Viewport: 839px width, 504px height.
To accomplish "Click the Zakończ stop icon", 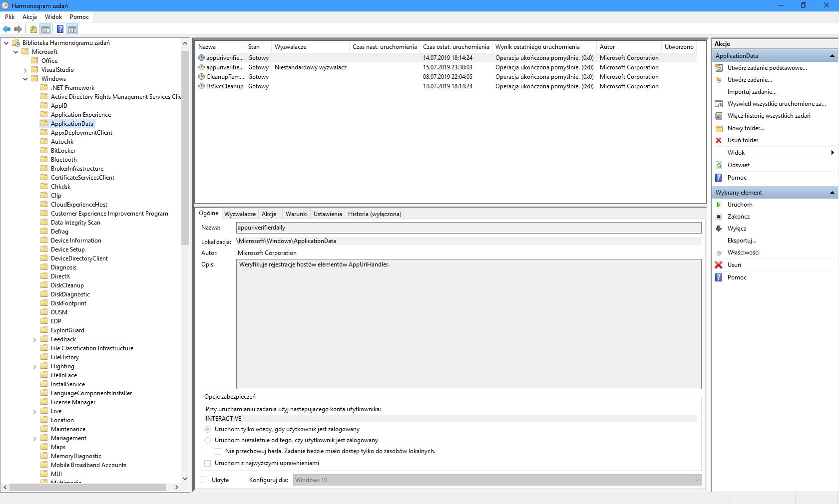I will point(719,217).
